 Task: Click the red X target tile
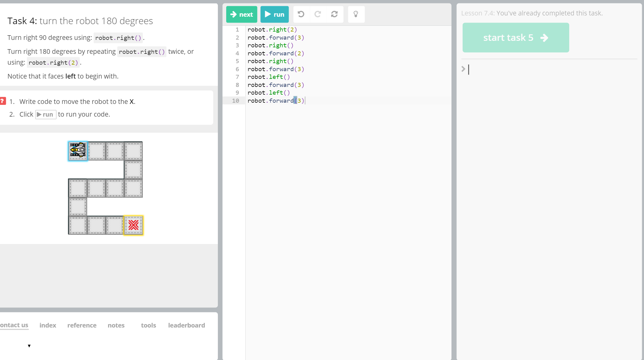click(133, 225)
